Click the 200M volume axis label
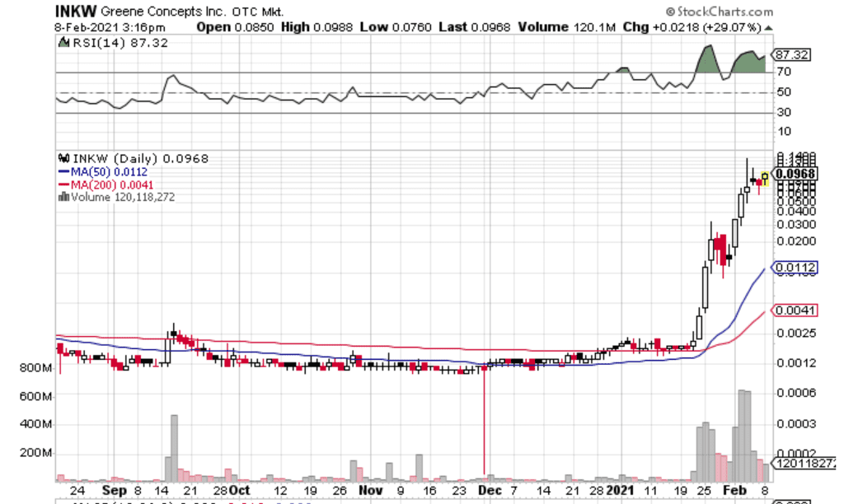Image resolution: width=844 pixels, height=504 pixels. [x=36, y=453]
